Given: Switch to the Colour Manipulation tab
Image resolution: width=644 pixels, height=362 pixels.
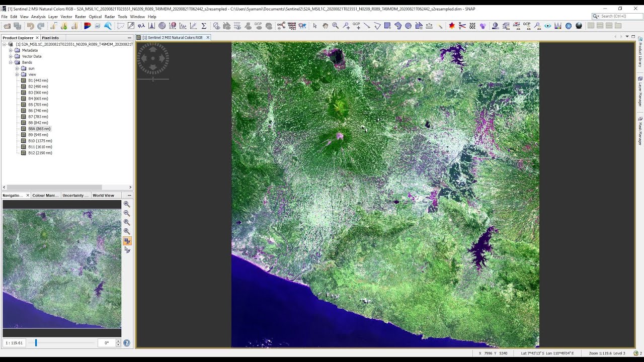Looking at the screenshot, I should click(x=45, y=195).
